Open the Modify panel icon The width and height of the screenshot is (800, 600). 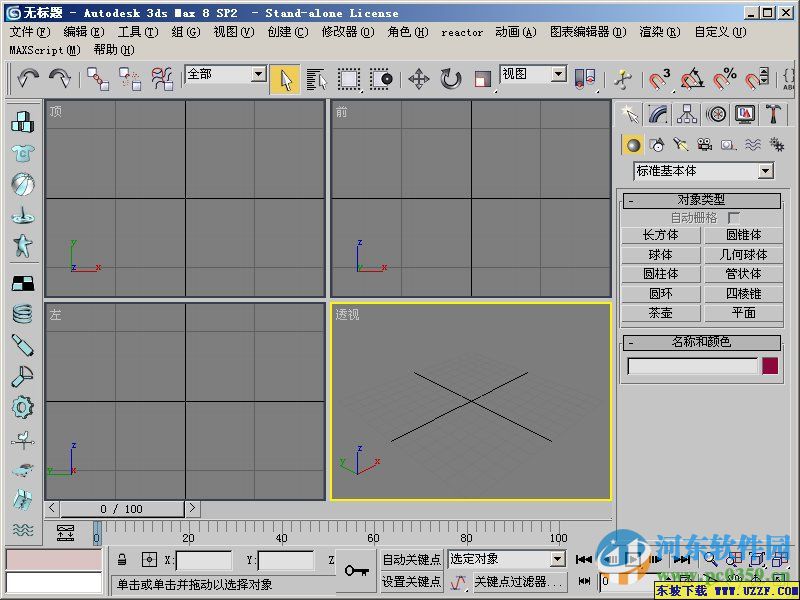click(x=660, y=115)
